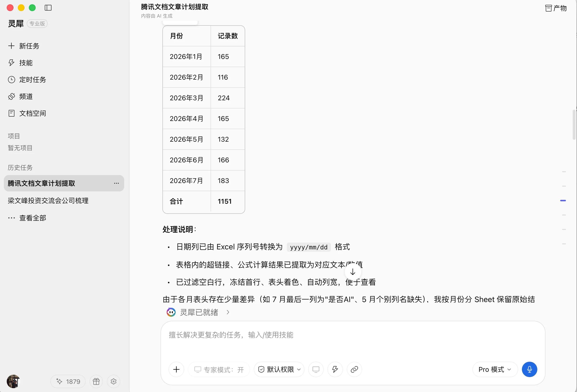Click the link icon beside 频道
The height and width of the screenshot is (392, 577).
click(11, 96)
